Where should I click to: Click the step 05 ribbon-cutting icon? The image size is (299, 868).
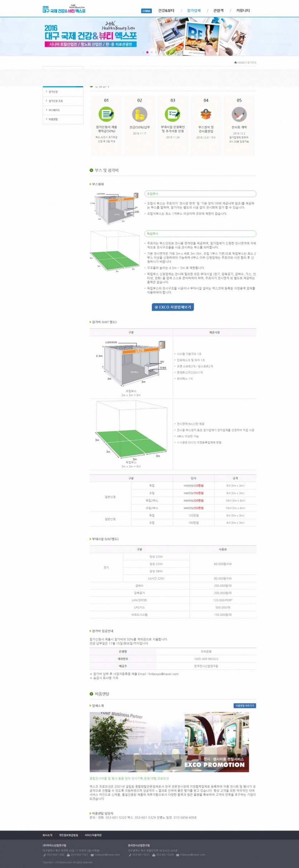click(x=239, y=114)
